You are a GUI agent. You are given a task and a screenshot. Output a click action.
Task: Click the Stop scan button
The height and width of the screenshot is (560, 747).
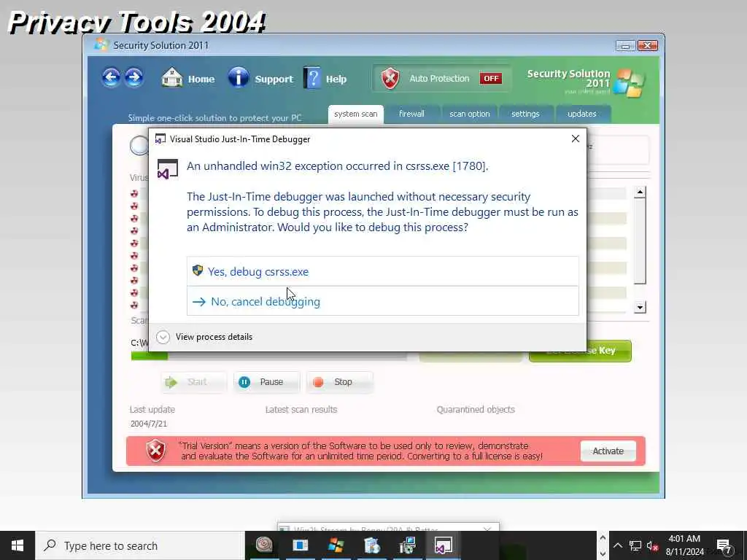[x=340, y=382]
